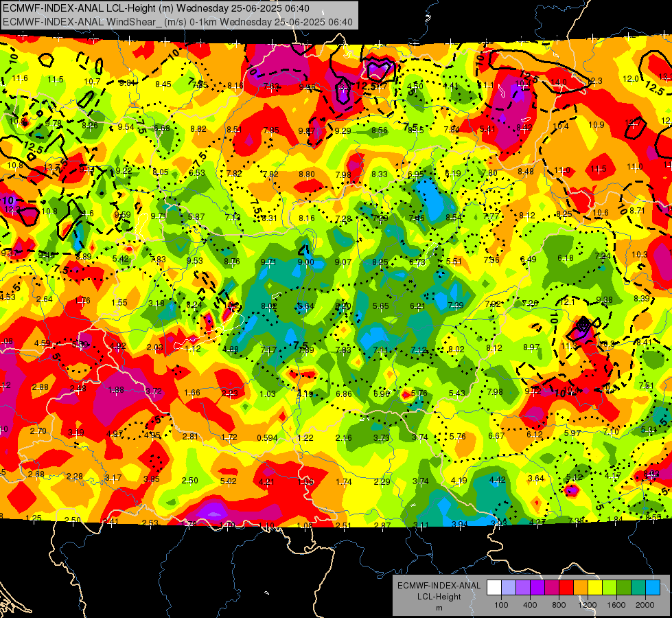Click the wind shear value 4.88

coord(230,349)
